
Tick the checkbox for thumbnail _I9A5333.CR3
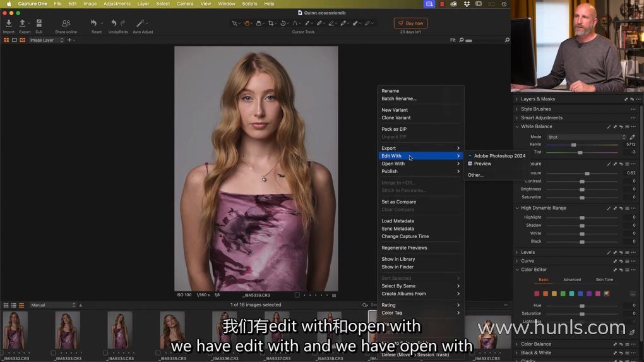[53, 353]
